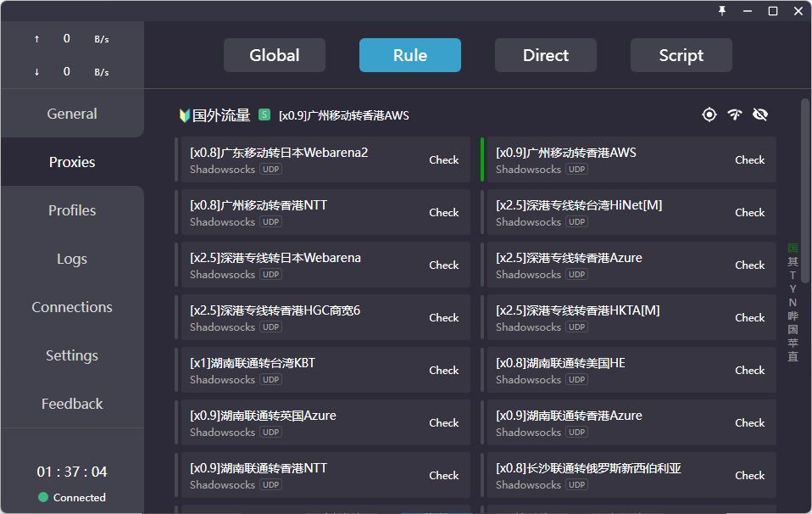
Task: Click the 01 : 37 : 04 connection timer
Action: (72, 472)
